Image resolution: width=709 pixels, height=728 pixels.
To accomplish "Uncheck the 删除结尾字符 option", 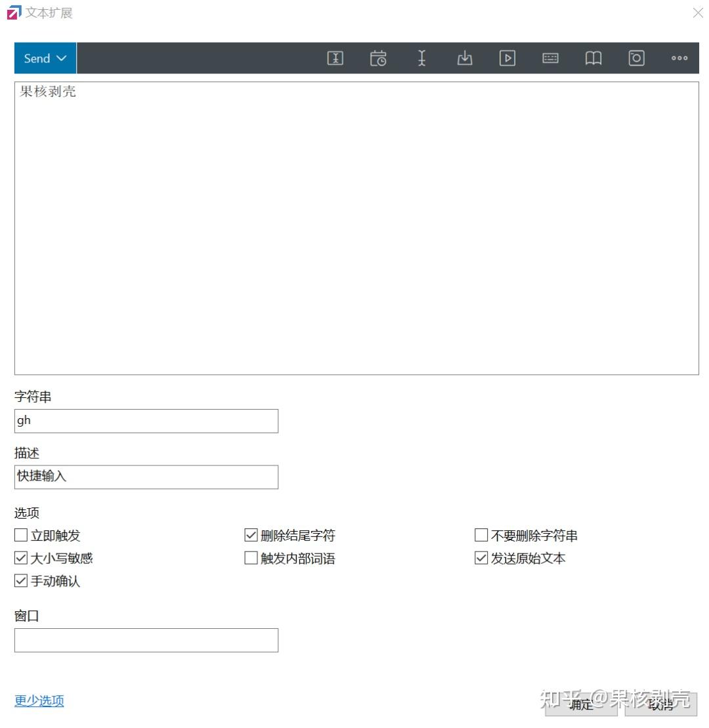I will (250, 535).
